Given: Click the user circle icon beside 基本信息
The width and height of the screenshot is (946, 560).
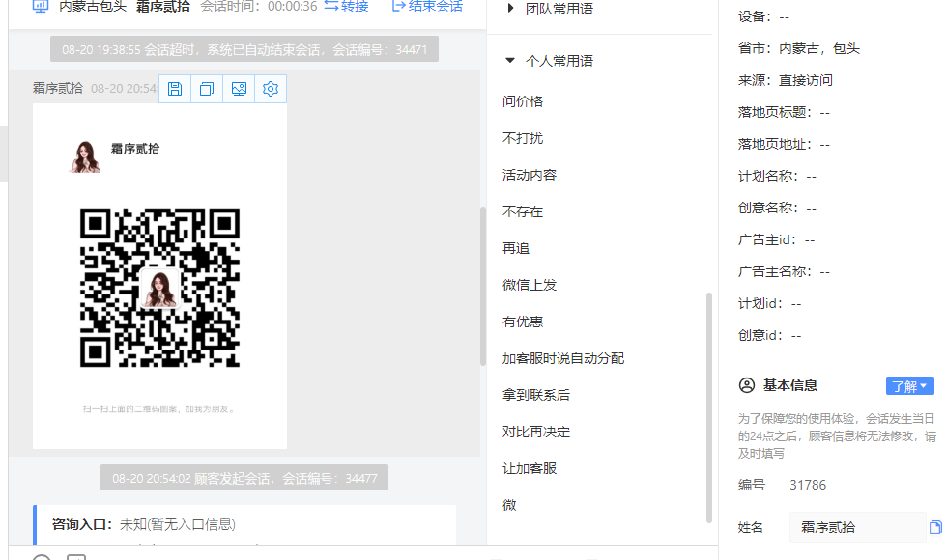Looking at the screenshot, I should 747,385.
